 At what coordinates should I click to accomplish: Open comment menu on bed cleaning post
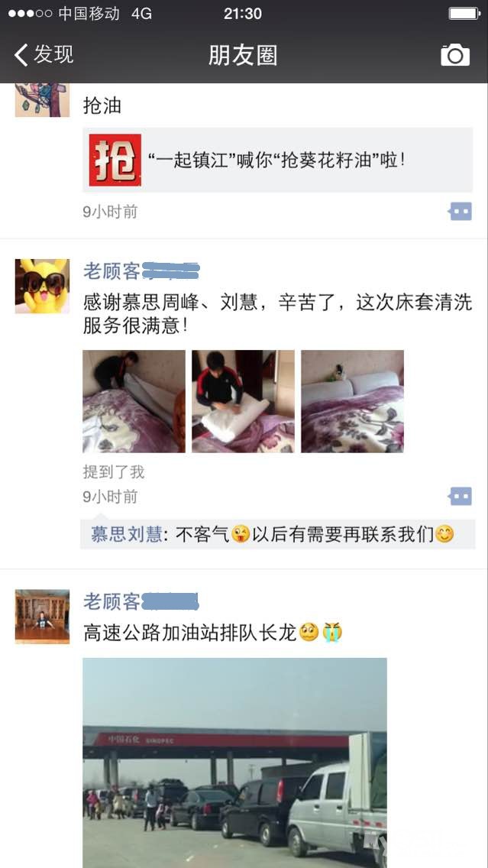(x=460, y=497)
